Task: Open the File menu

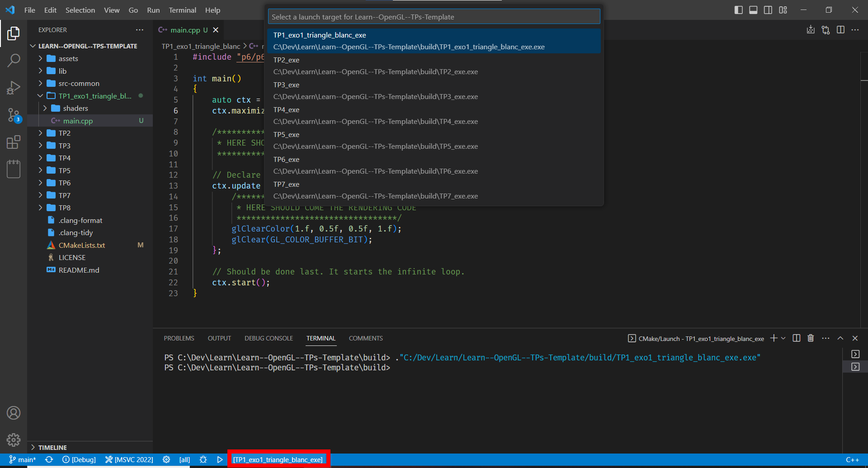Action: click(29, 10)
